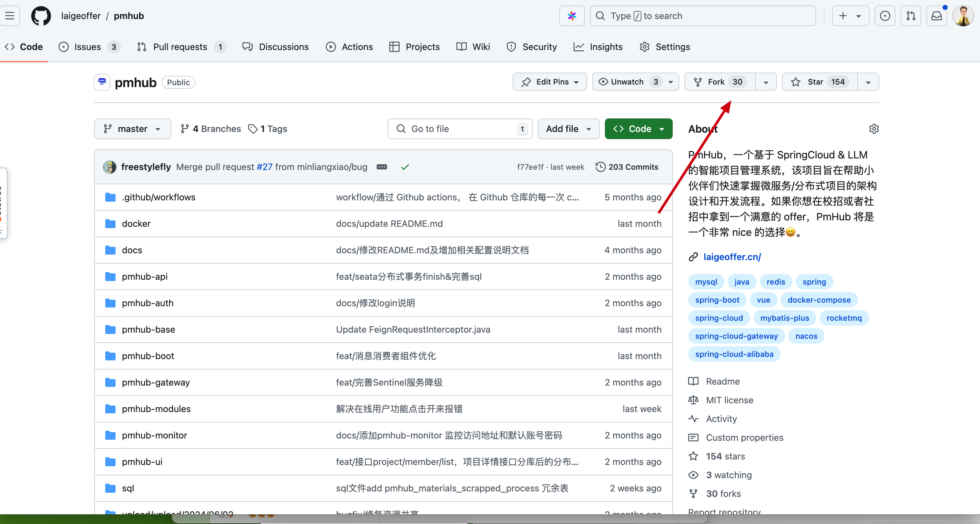Click the pull requests icon in nav

[x=141, y=47]
